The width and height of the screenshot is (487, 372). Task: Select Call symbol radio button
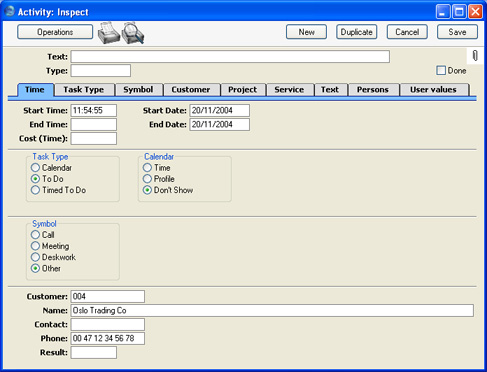35,235
